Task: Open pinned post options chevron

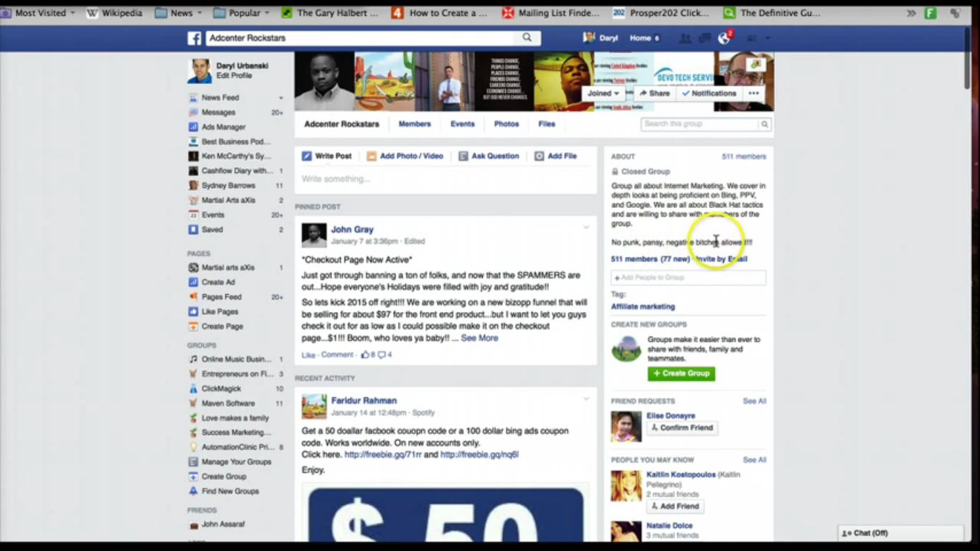Action: click(586, 227)
